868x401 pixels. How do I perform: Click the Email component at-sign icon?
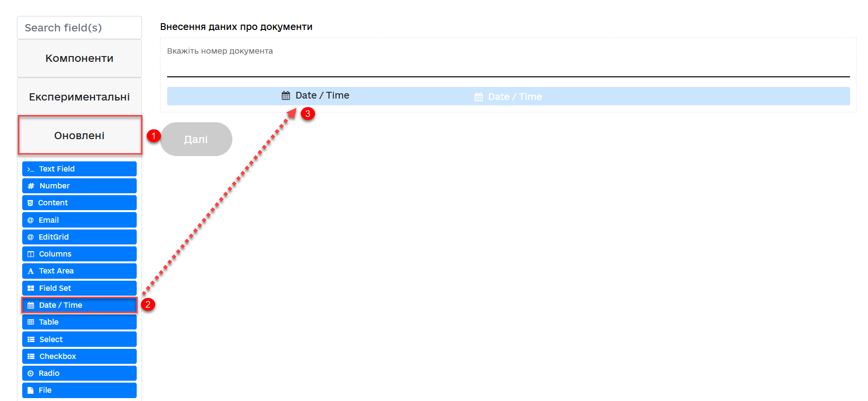click(x=30, y=220)
